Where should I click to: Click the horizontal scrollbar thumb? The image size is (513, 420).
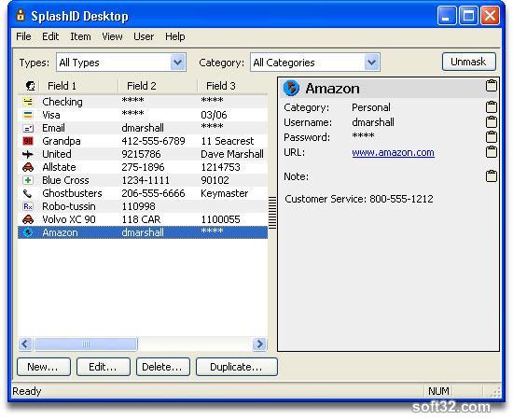86,344
